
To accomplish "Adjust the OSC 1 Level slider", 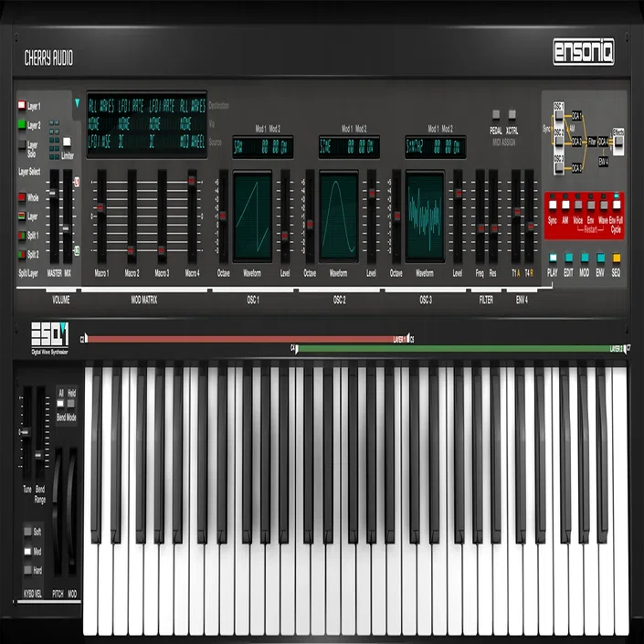I will (285, 236).
